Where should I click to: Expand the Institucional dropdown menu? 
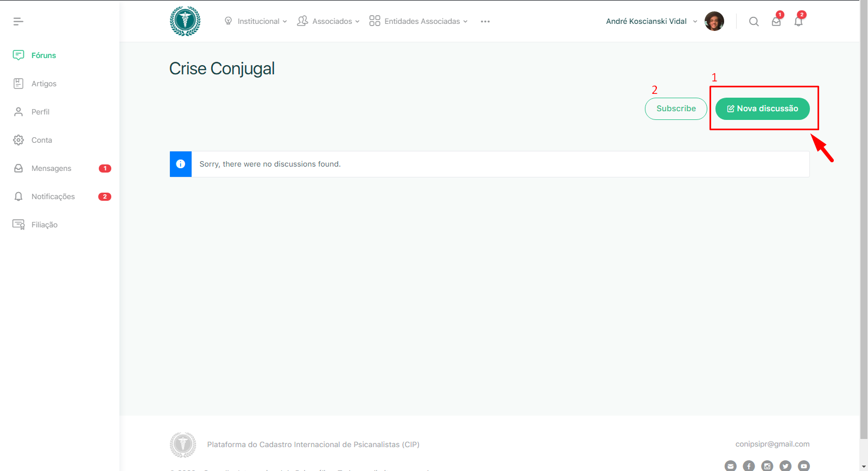[x=256, y=21]
